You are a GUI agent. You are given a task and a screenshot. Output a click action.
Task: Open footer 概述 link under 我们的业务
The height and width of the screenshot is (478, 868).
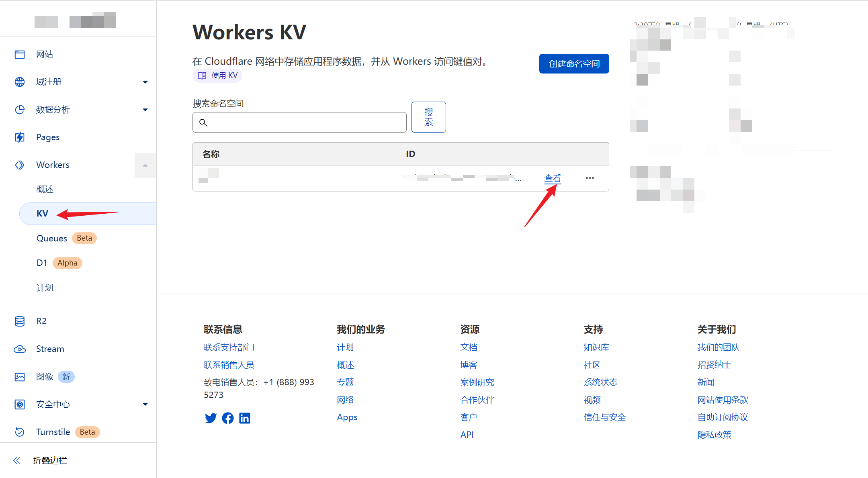345,365
